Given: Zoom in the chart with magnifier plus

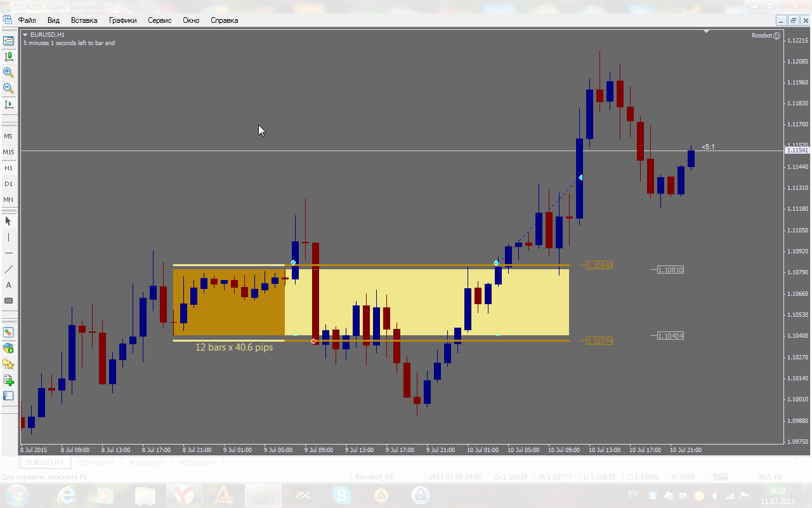Looking at the screenshot, I should click(8, 72).
